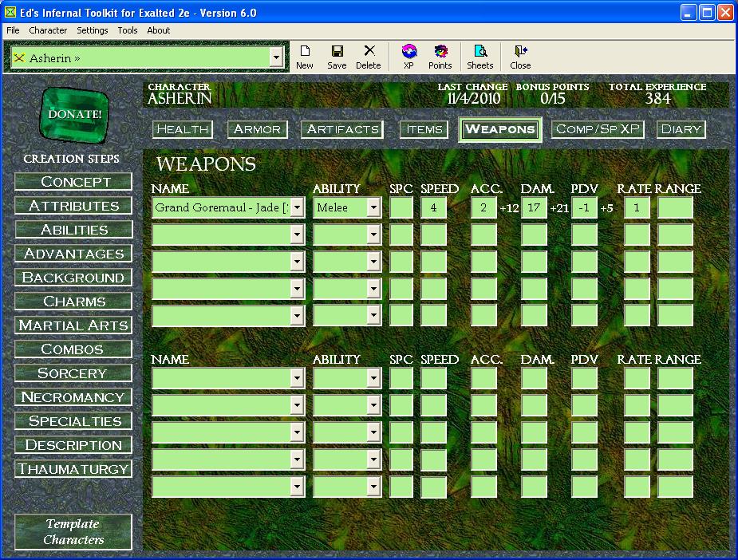This screenshot has height=560, width=738.
Task: Open the Character menu
Action: 48,30
